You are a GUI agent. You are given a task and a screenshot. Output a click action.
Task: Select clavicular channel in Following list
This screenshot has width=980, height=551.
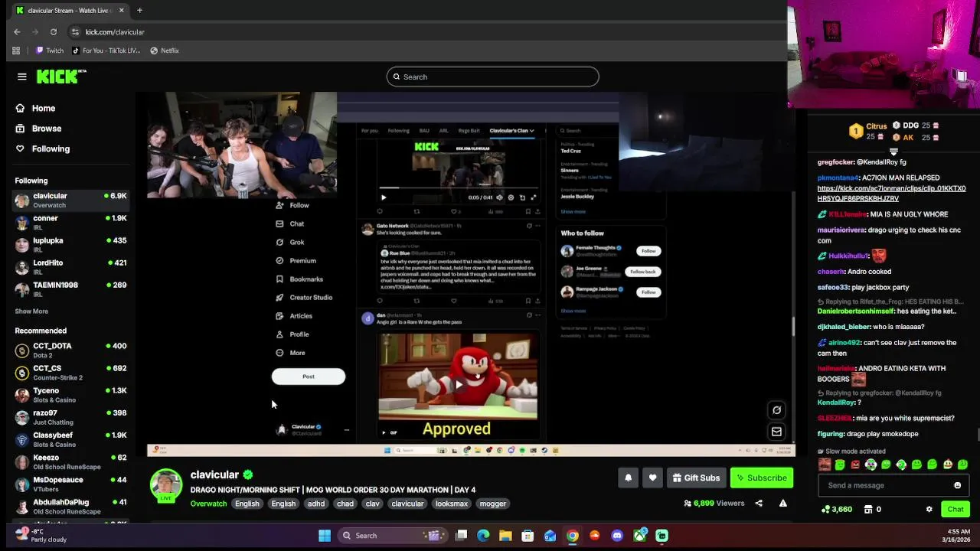tap(70, 201)
